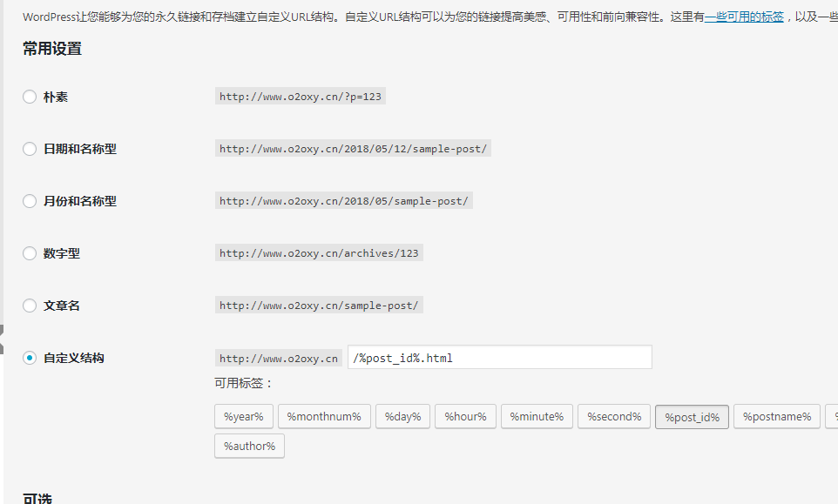This screenshot has height=504, width=838.
Task: Click the 可选 heading
Action: [x=37, y=499]
